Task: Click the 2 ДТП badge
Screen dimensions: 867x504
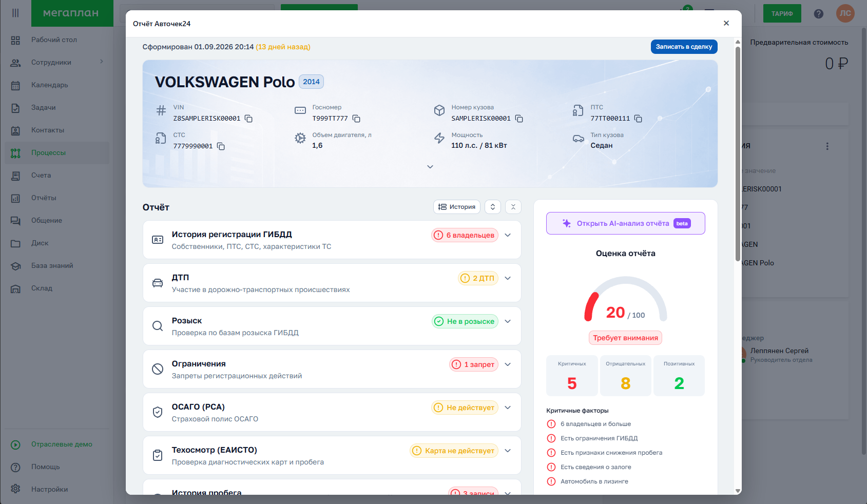Action: pyautogui.click(x=478, y=278)
